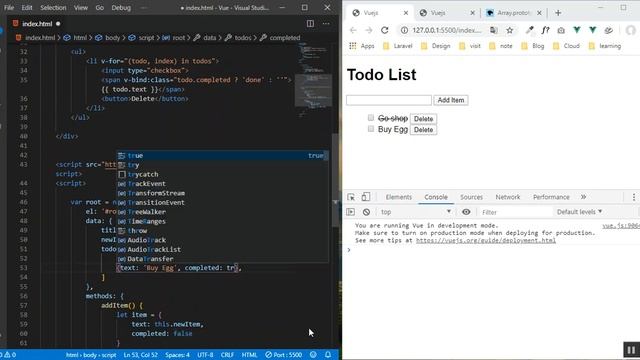Check the Buy Egg todo checkbox
Viewport: 640px width, 360px height.
point(371,129)
